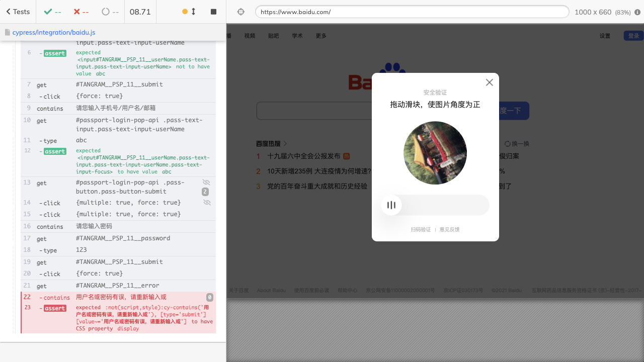Click the 使用百度前必读 footer link
The height and width of the screenshot is (362, 644).
coord(311,290)
